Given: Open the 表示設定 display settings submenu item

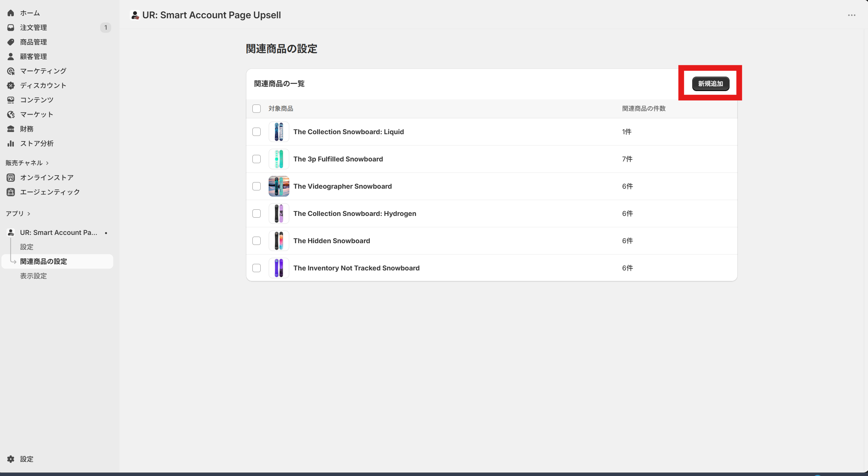Looking at the screenshot, I should tap(33, 276).
